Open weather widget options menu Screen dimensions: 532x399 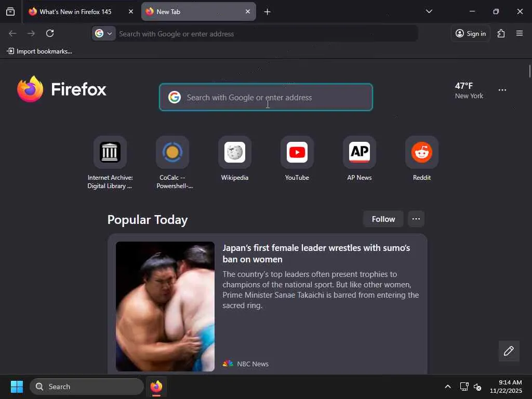502,90
